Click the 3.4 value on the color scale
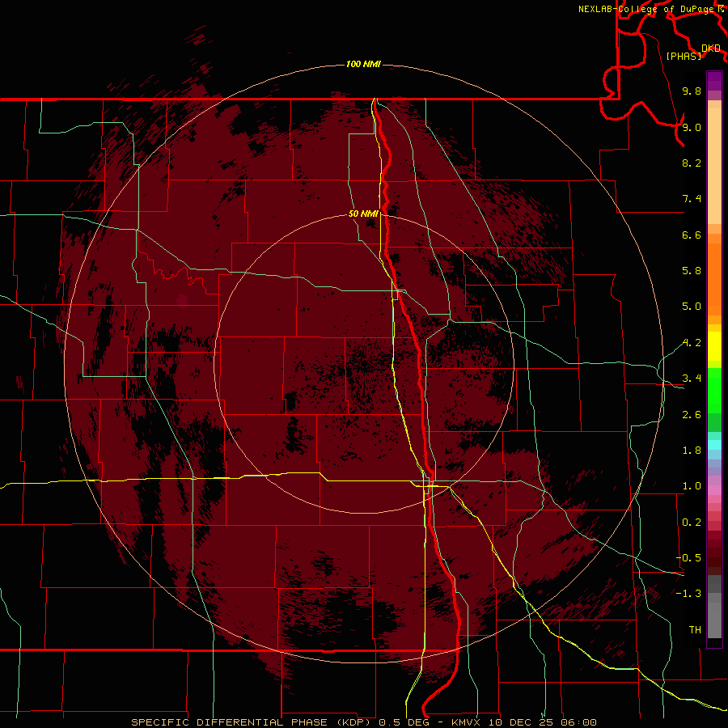The height and width of the screenshot is (728, 728). click(692, 379)
